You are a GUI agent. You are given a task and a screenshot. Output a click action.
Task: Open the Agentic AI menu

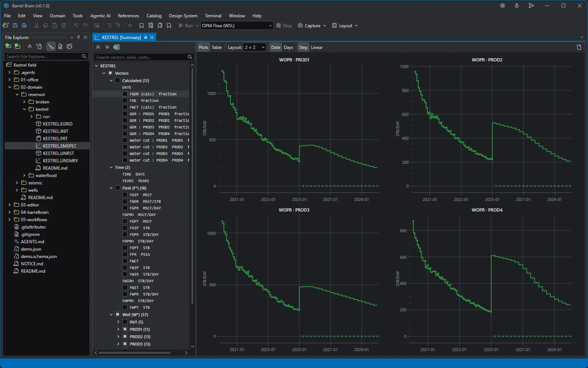[x=100, y=16]
